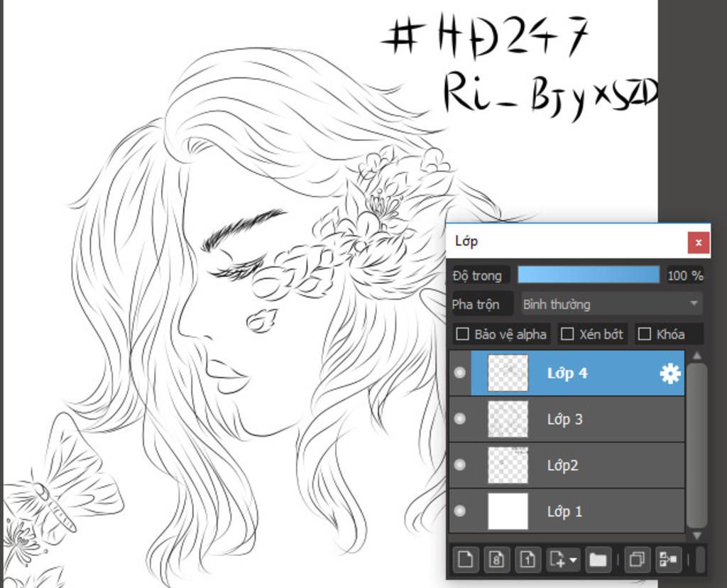Tick the Xén bớt checkbox

(x=567, y=334)
